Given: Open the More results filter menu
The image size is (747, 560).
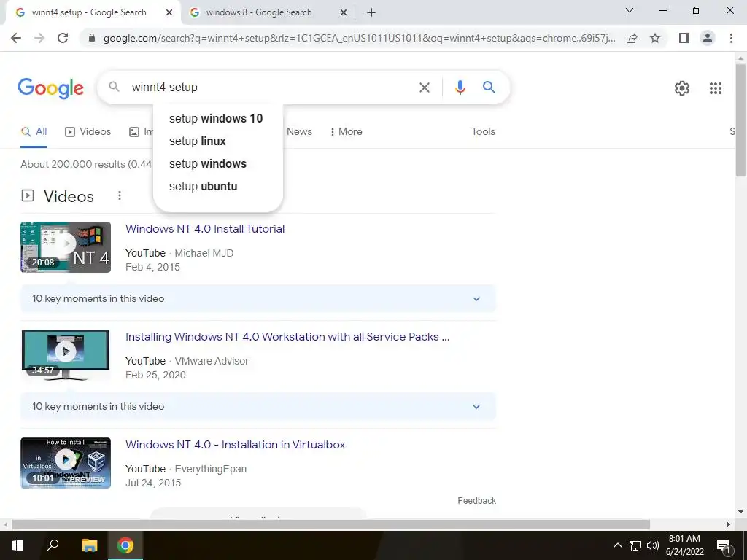Looking at the screenshot, I should pyautogui.click(x=347, y=132).
